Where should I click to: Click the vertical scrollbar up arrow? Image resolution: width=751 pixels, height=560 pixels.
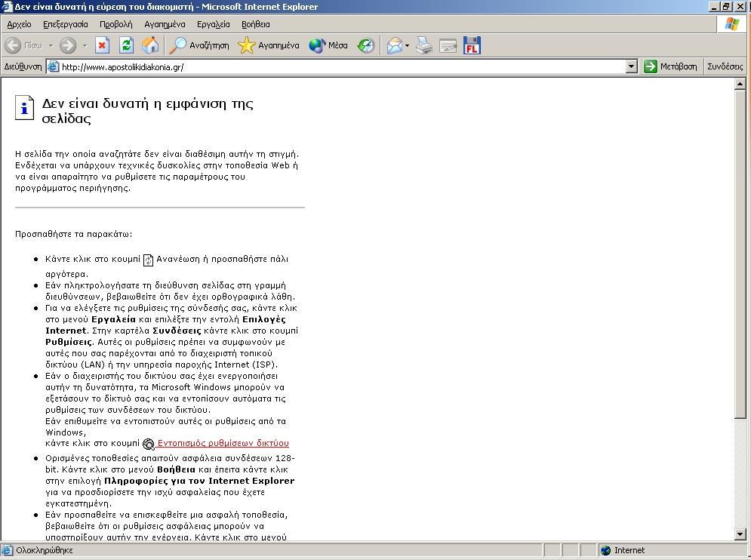[740, 85]
